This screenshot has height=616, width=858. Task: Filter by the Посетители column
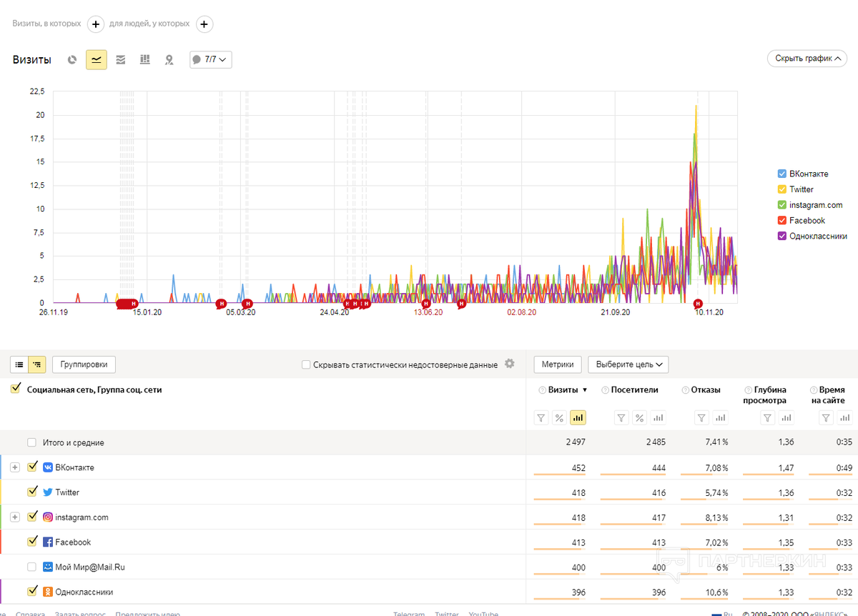coord(622,417)
